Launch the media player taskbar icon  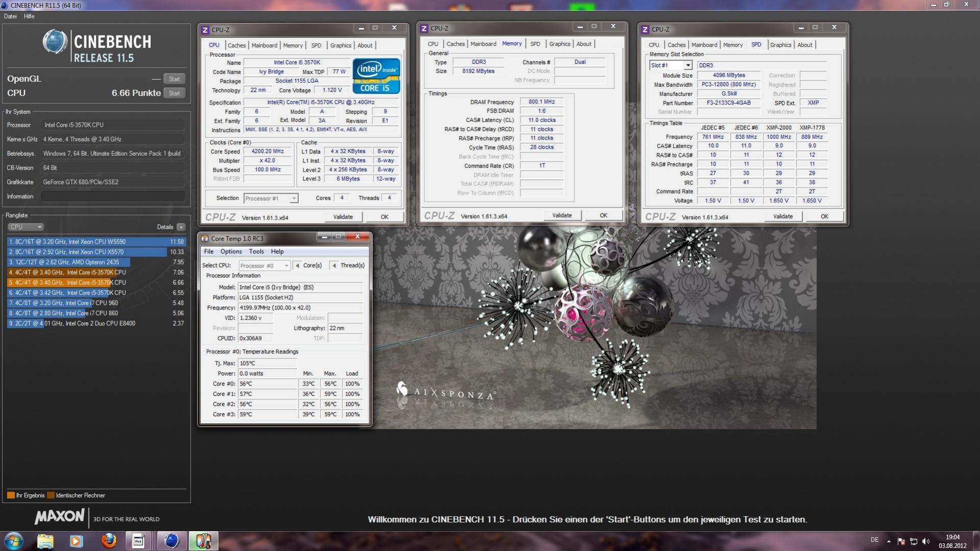point(76,541)
